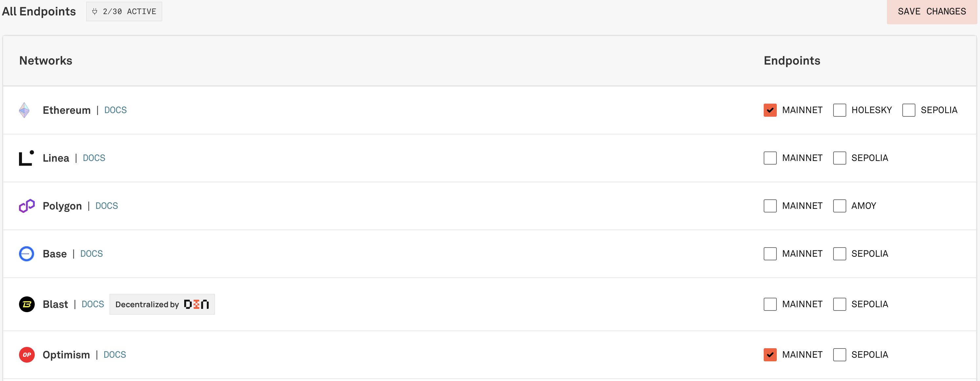
Task: Enable Polygon AMOY endpoint checkbox
Action: coord(839,206)
